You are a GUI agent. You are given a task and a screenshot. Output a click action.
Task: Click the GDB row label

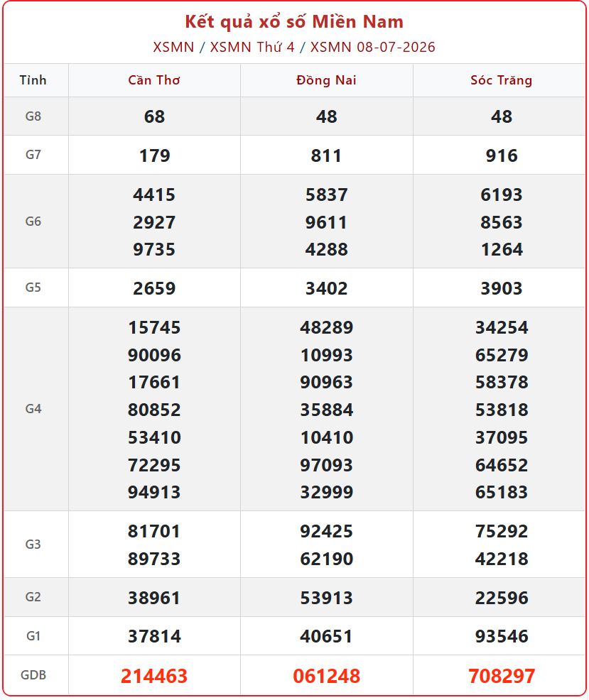pos(33,675)
